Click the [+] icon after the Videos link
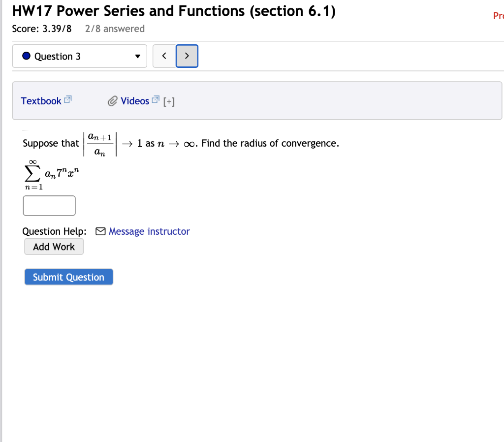This screenshot has width=504, height=442. (169, 101)
